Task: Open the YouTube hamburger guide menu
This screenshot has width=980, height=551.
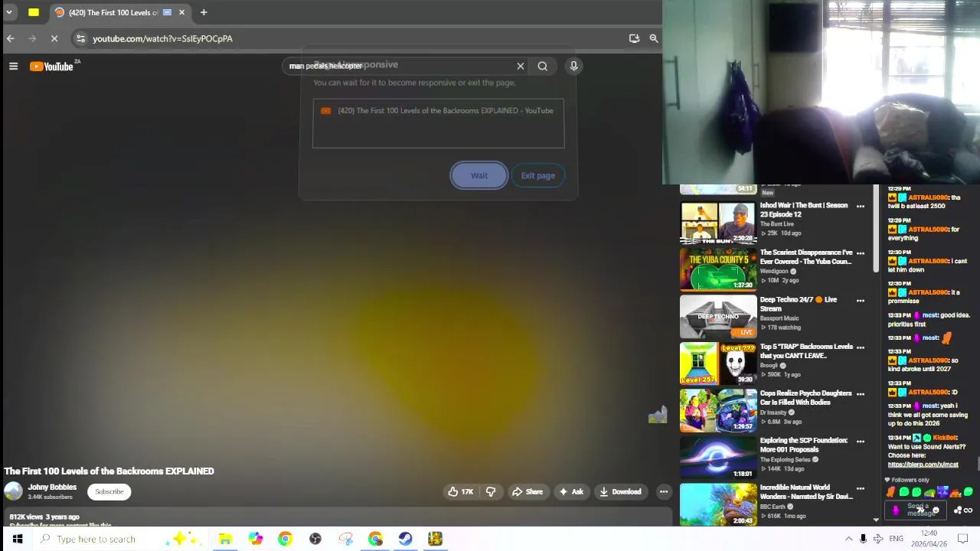Action: point(13,67)
